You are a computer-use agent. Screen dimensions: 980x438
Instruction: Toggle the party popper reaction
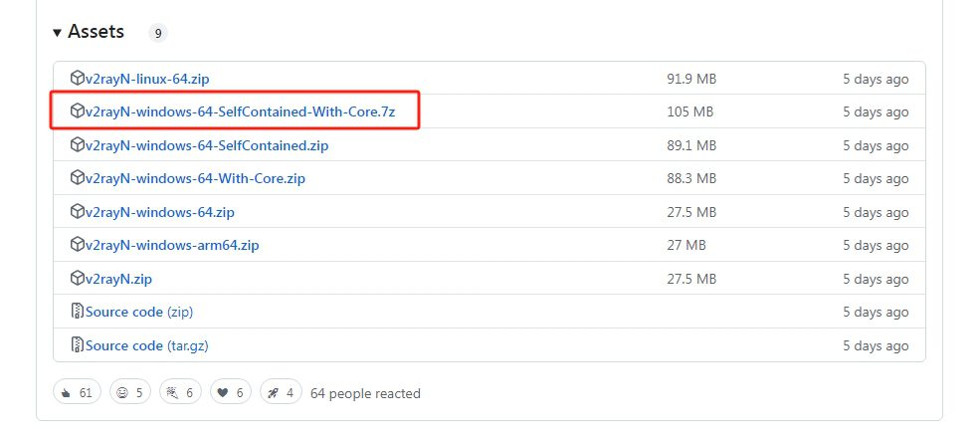point(178,393)
